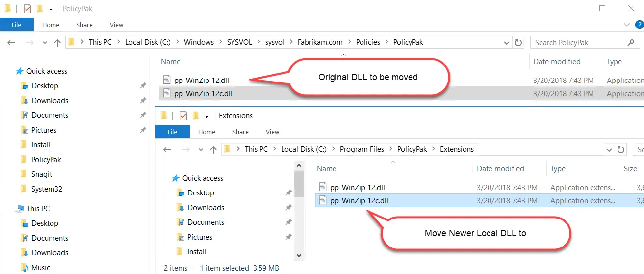Click search magnifier icon in PolicyPak window
The height and width of the screenshot is (274, 644).
[631, 43]
